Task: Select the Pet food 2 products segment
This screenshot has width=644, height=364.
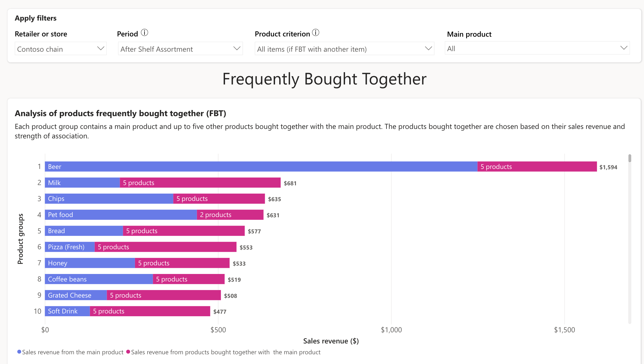Action: (x=229, y=215)
